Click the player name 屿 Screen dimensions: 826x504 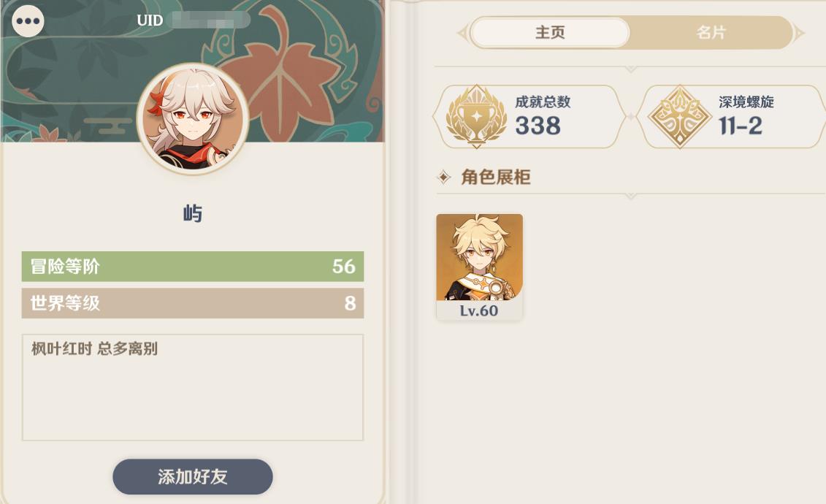pyautogui.click(x=193, y=214)
